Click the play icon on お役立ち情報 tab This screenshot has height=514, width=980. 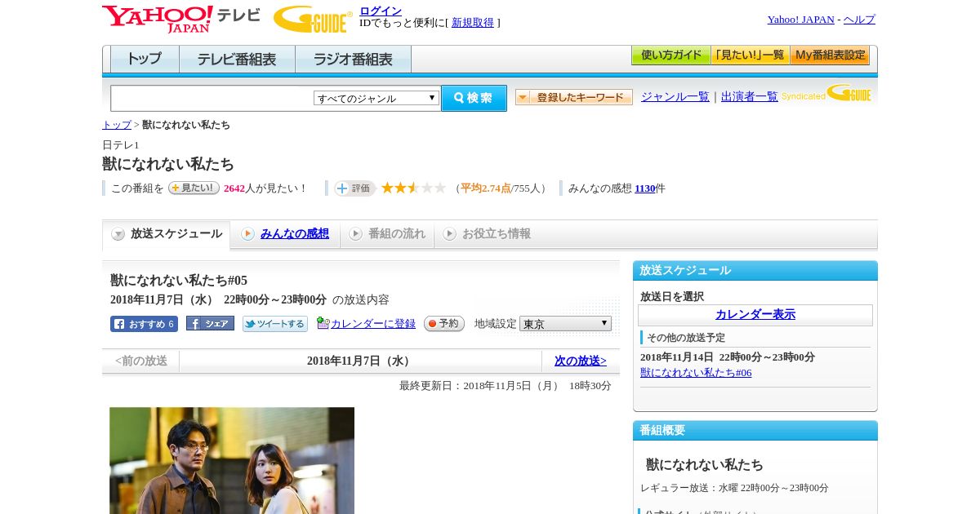(x=449, y=234)
